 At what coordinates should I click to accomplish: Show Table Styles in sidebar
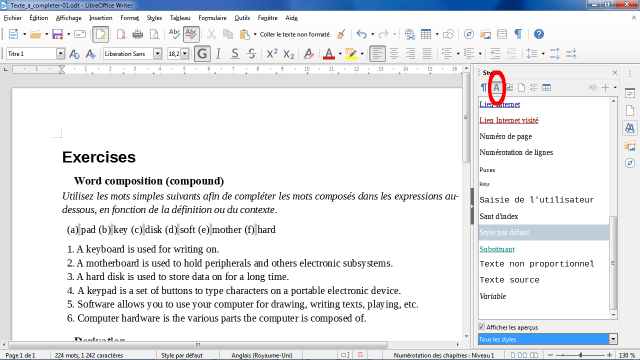coord(546,88)
